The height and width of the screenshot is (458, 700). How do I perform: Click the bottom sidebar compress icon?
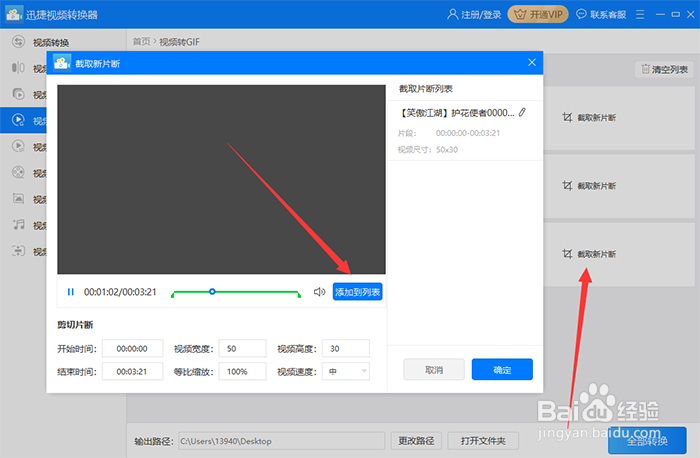(18, 250)
